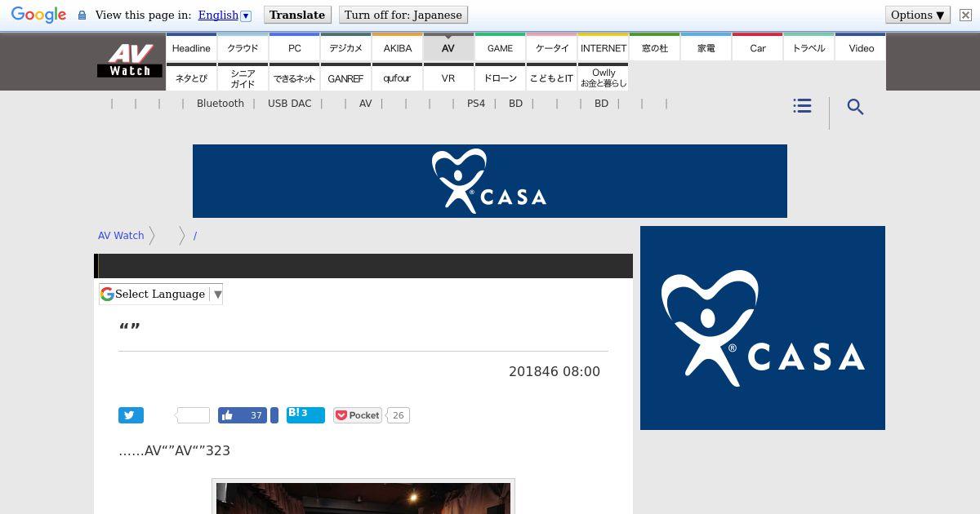Click the square CASA sidebar ad
This screenshot has height=514, width=980.
763,328
